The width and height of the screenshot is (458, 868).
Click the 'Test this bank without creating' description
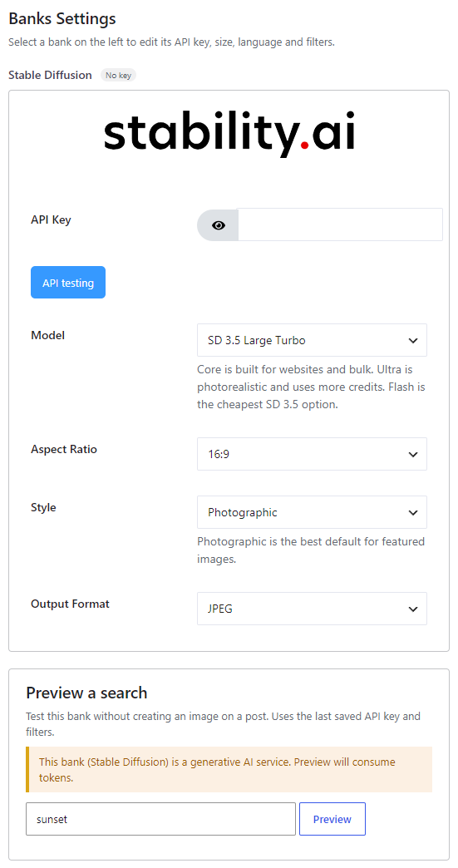click(x=224, y=724)
